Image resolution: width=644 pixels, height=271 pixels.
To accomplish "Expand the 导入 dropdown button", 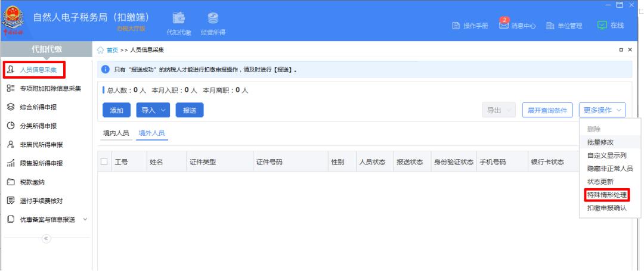I will (x=154, y=110).
